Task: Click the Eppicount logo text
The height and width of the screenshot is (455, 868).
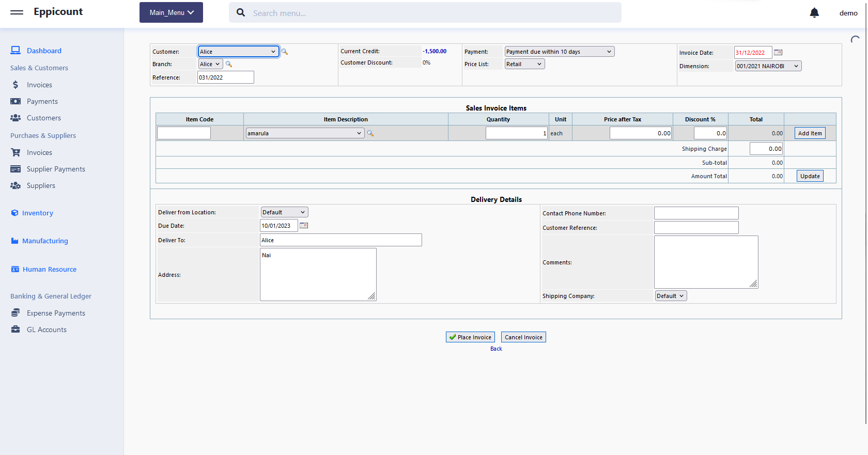Action: pyautogui.click(x=58, y=12)
